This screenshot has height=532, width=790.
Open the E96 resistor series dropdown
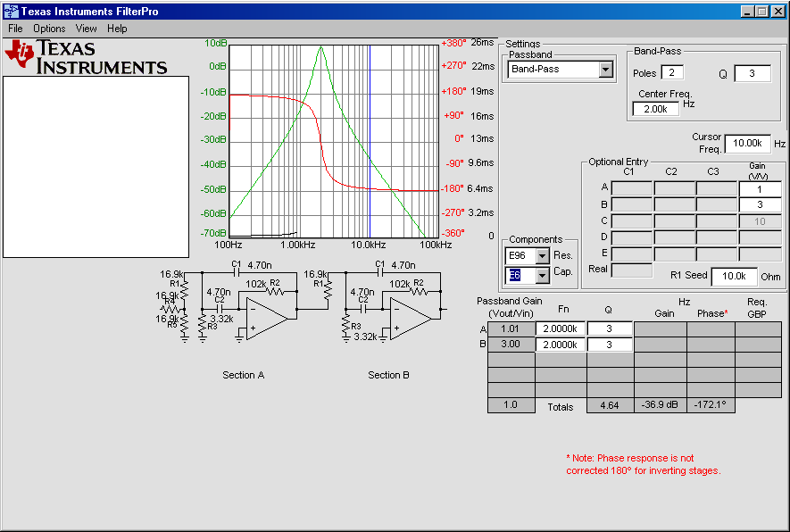coord(542,256)
